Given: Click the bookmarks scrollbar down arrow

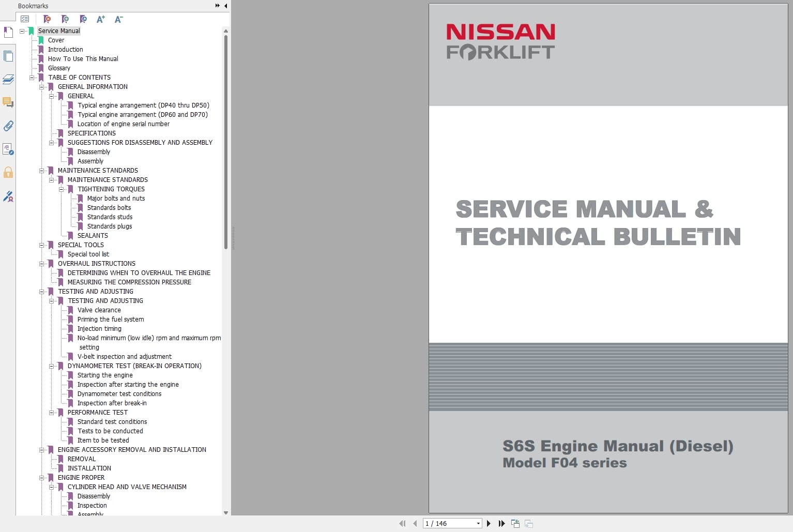Looking at the screenshot, I should coord(226,512).
